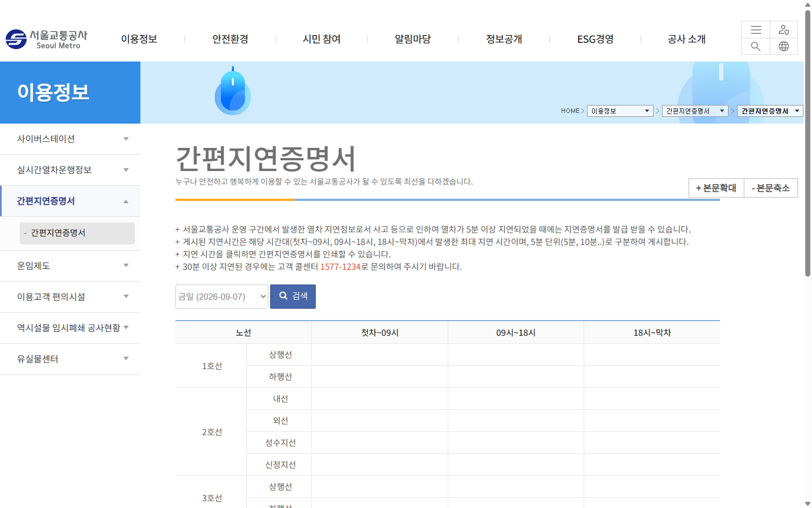Image resolution: width=812 pixels, height=508 pixels.
Task: Click the 첫차~09시 column header
Action: click(379, 332)
